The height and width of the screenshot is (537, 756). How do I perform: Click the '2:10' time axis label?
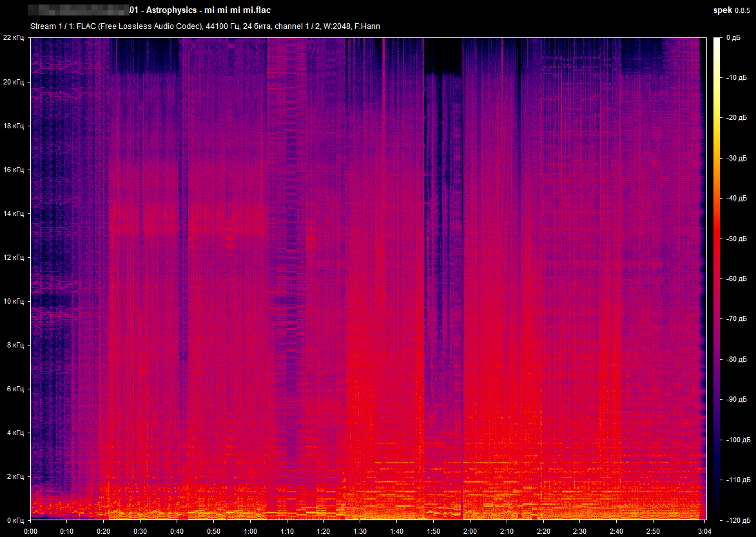(507, 531)
